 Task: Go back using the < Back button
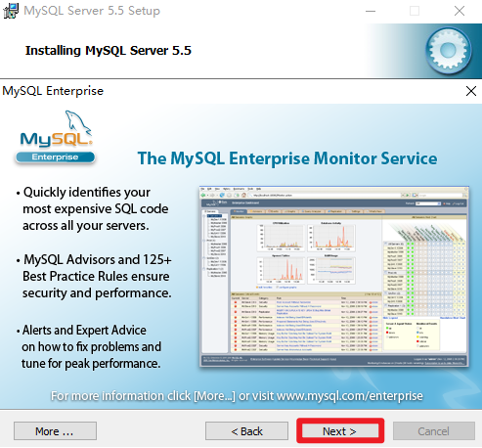click(x=246, y=431)
